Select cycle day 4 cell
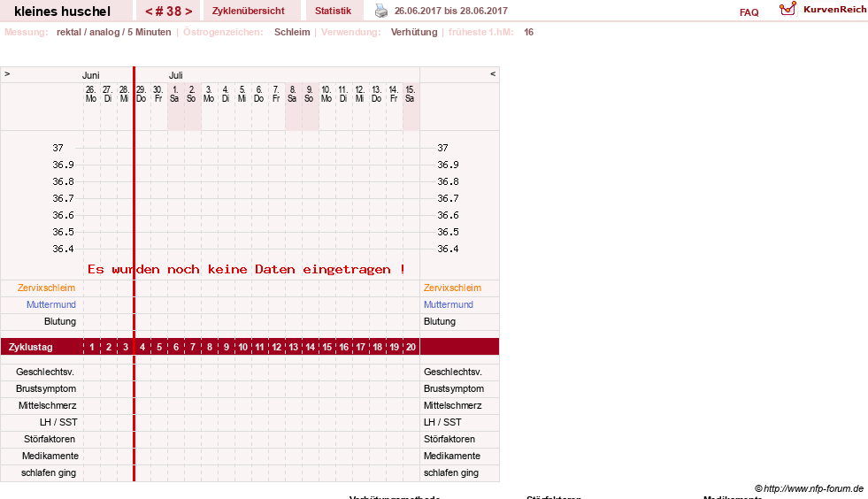Screen dimensions: 868x499 click(142, 347)
